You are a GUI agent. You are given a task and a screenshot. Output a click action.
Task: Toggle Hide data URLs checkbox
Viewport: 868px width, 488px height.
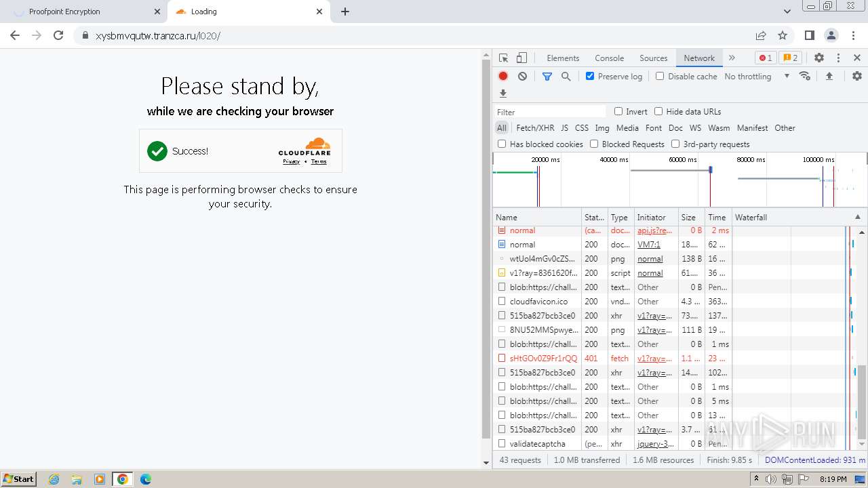tap(658, 111)
